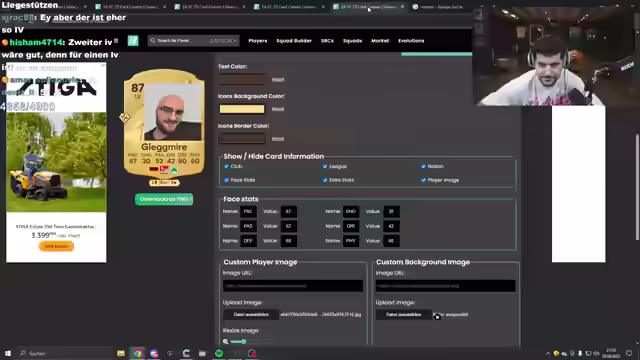This screenshot has width=640, height=360.
Task: Open the taskbar app with red badge
Action: coord(252,353)
